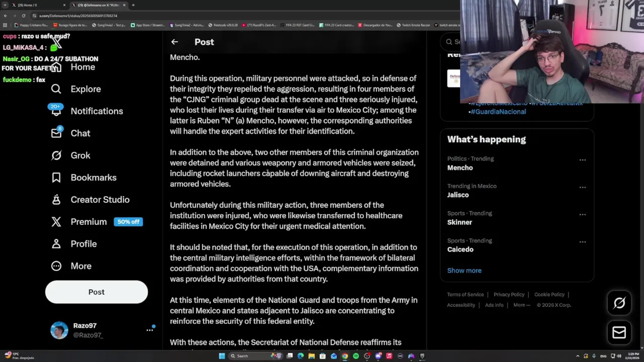Click the white Post button
The image size is (644, 362).
pyautogui.click(x=97, y=292)
